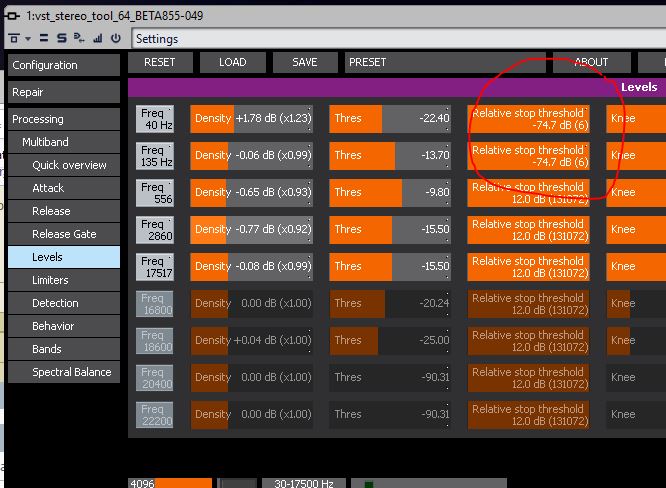This screenshot has width=666, height=488.
Task: Adjust Thres slider at -25.00
Action: click(x=390, y=341)
